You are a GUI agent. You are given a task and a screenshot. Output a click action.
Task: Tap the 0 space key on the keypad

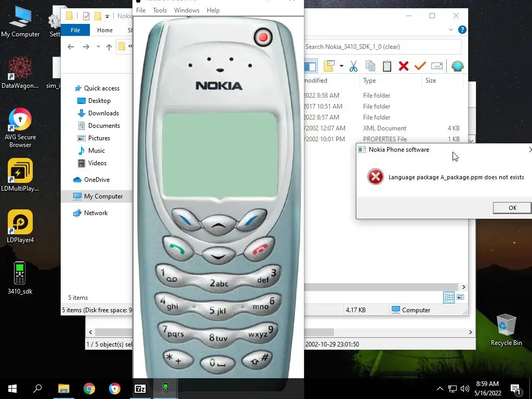pos(217,364)
